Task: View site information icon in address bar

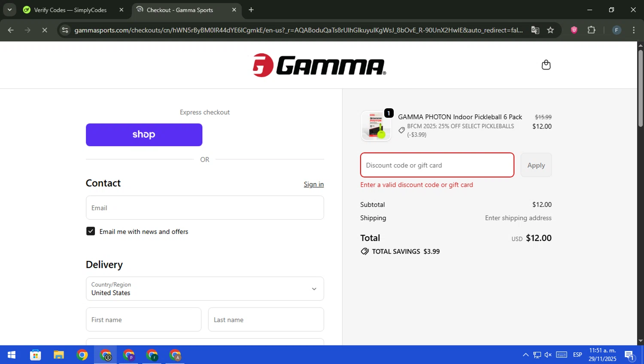Action: 65,30
